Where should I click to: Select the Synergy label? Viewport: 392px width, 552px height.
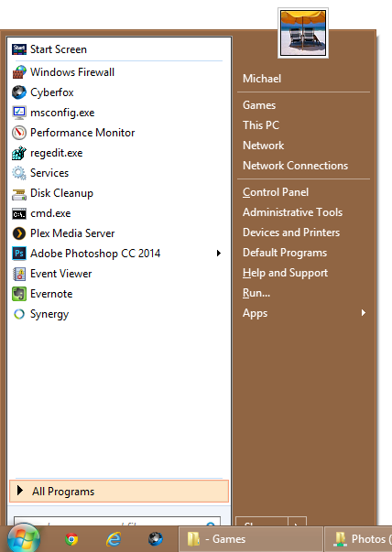tap(49, 314)
